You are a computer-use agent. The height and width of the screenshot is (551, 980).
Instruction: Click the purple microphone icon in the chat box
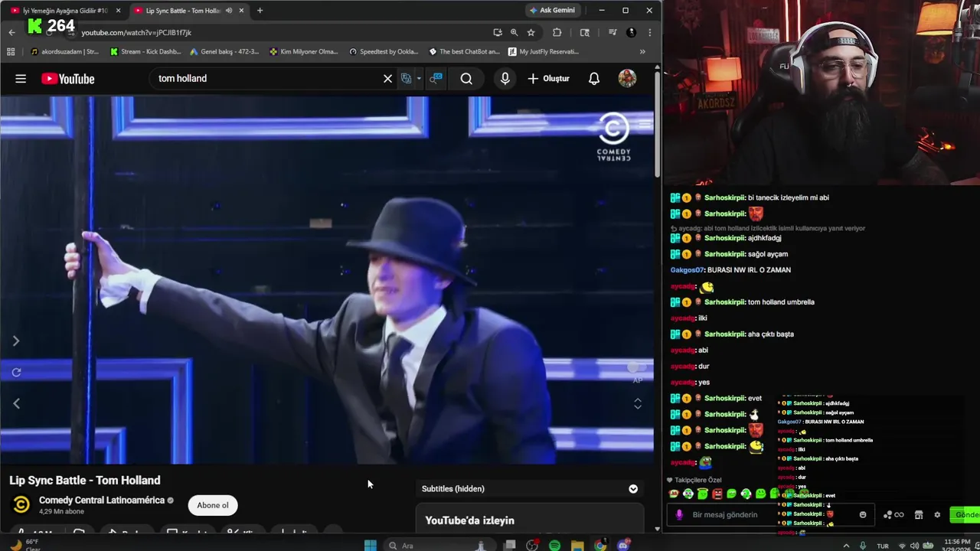678,514
